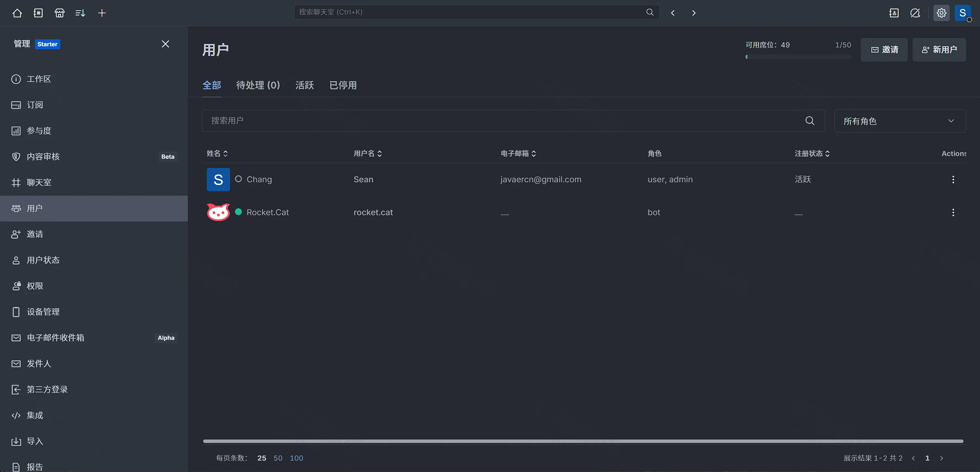Image resolution: width=980 pixels, height=472 pixels.
Task: Open Moderation (内容审核) section
Action: point(94,157)
